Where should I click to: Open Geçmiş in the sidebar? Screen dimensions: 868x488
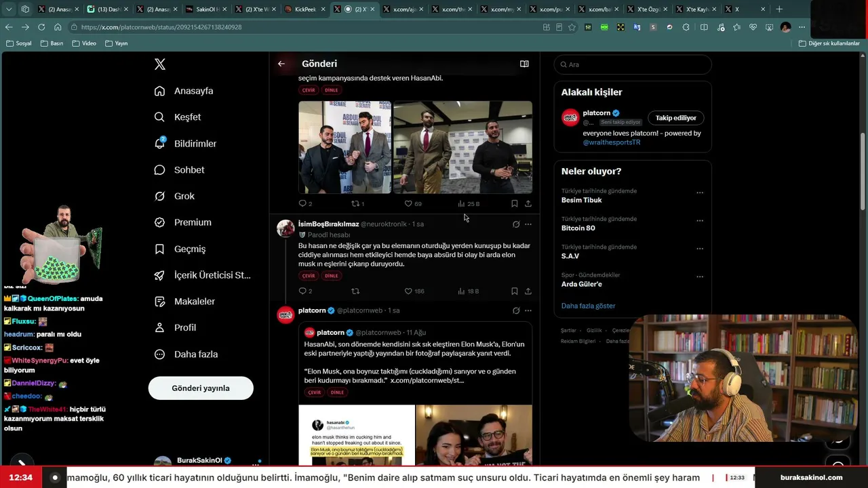[180, 249]
